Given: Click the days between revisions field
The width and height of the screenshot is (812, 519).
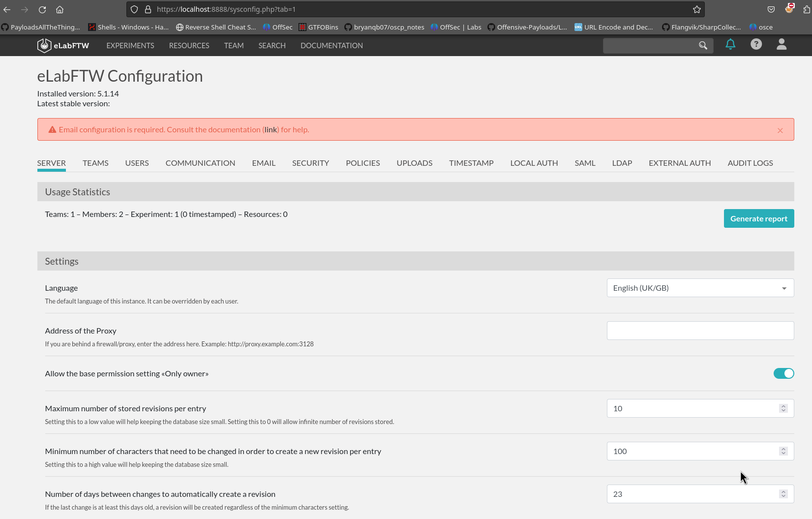Looking at the screenshot, I should coord(700,494).
